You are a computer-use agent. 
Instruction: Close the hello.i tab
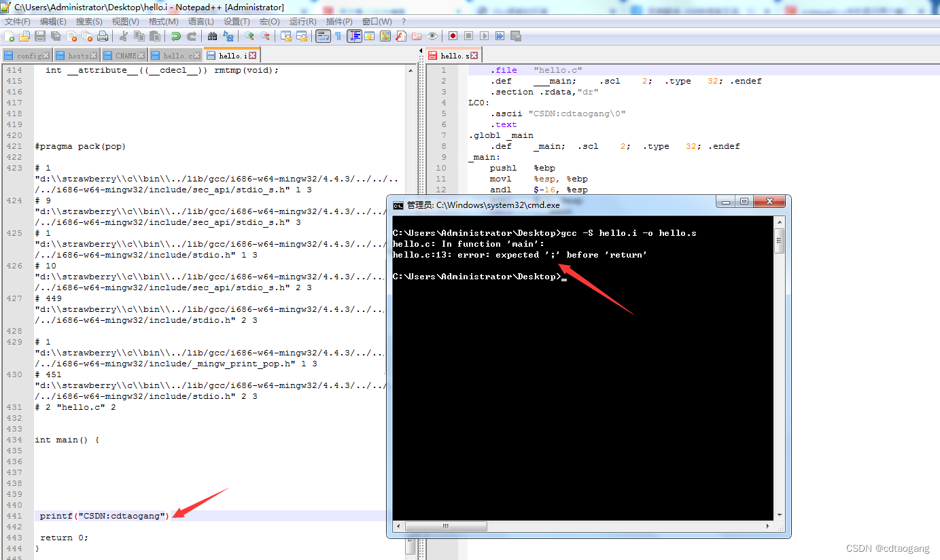253,56
